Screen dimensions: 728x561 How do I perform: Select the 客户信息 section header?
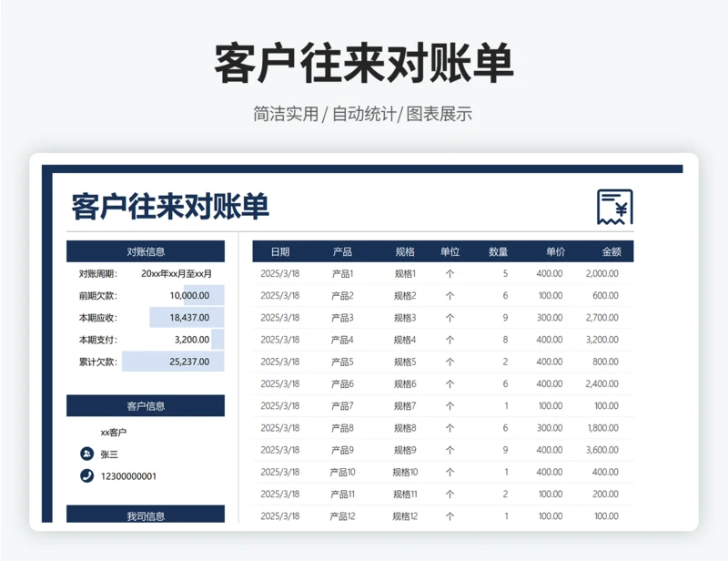tap(146, 406)
